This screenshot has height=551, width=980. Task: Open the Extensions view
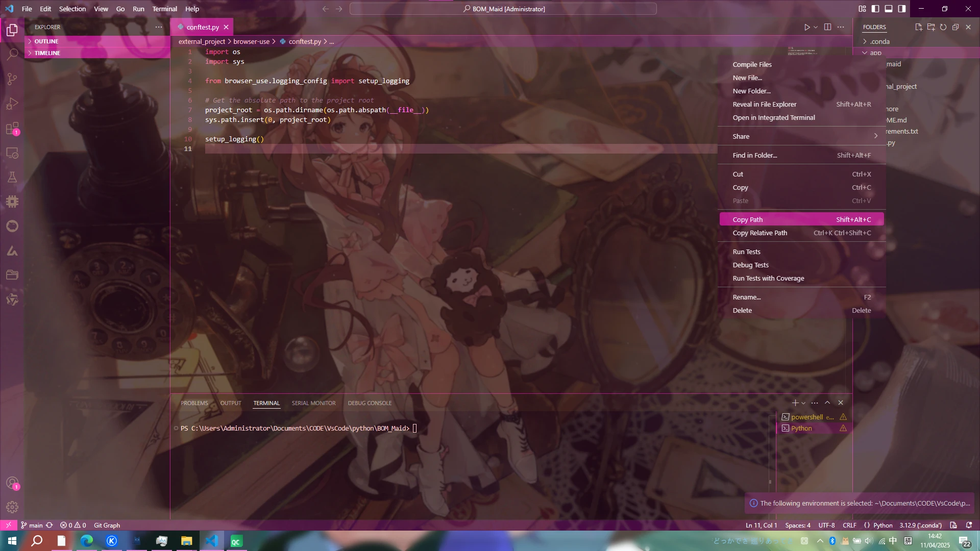(12, 128)
